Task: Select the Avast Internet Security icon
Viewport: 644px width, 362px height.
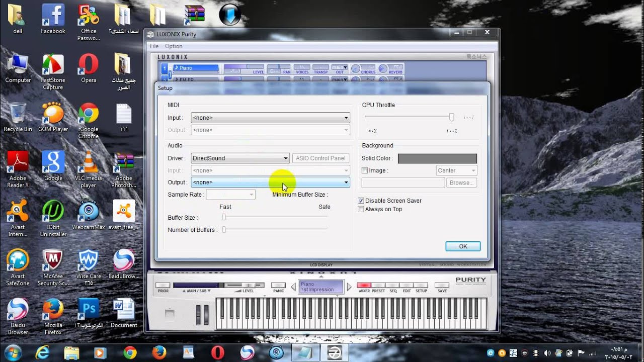Action: (18, 219)
